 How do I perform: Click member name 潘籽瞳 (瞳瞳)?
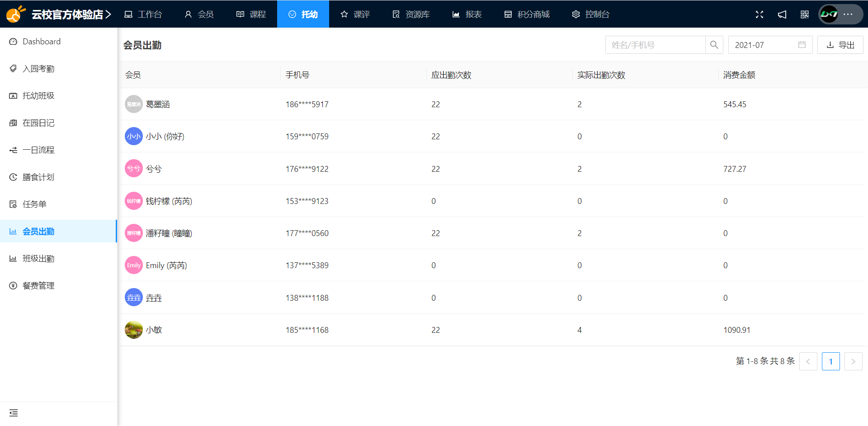[x=169, y=233]
